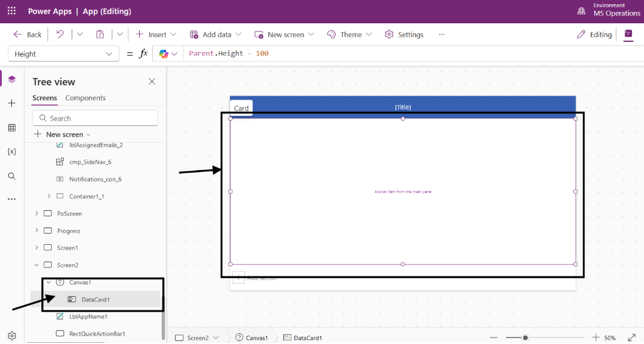This screenshot has width=644, height=344.
Task: Open more panels via ellipsis icon
Action: pyautogui.click(x=11, y=198)
